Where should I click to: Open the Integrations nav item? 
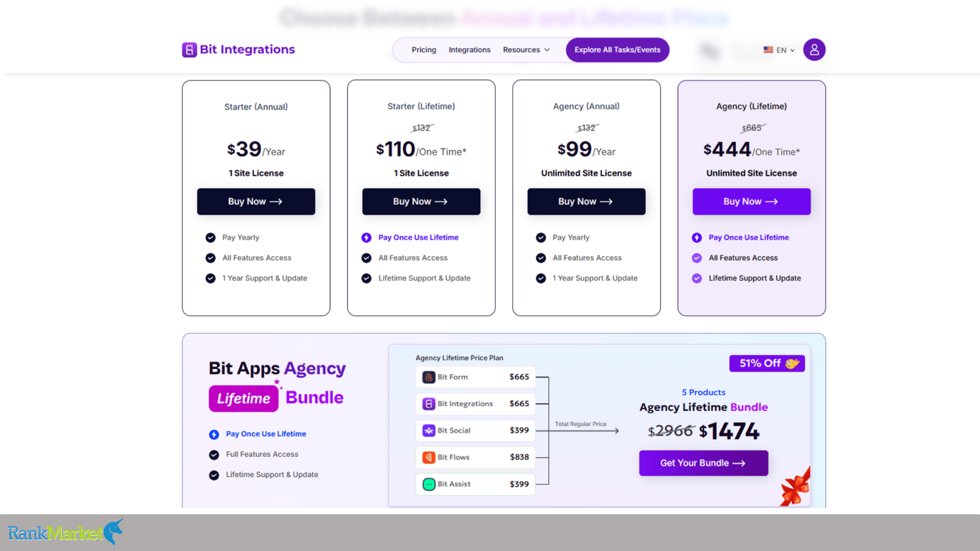[470, 50]
